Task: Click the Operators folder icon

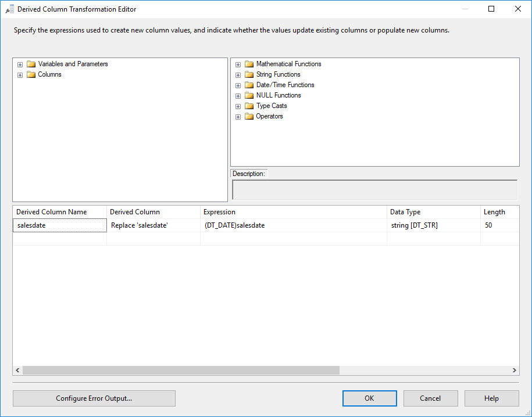Action: 249,116
